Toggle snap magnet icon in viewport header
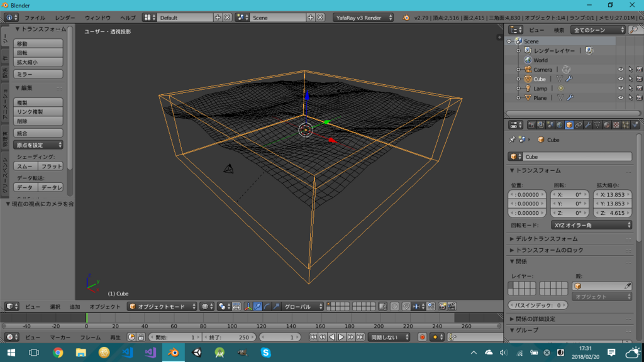 tap(406, 307)
